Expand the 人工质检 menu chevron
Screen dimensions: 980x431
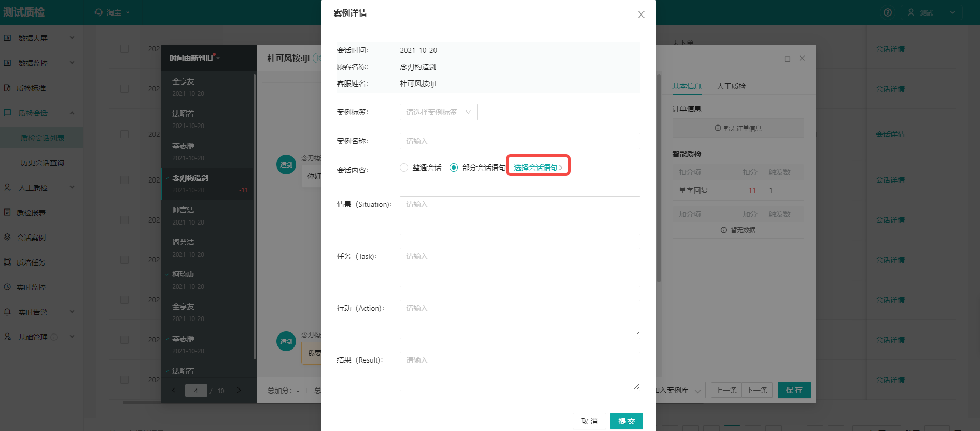pyautogui.click(x=72, y=187)
